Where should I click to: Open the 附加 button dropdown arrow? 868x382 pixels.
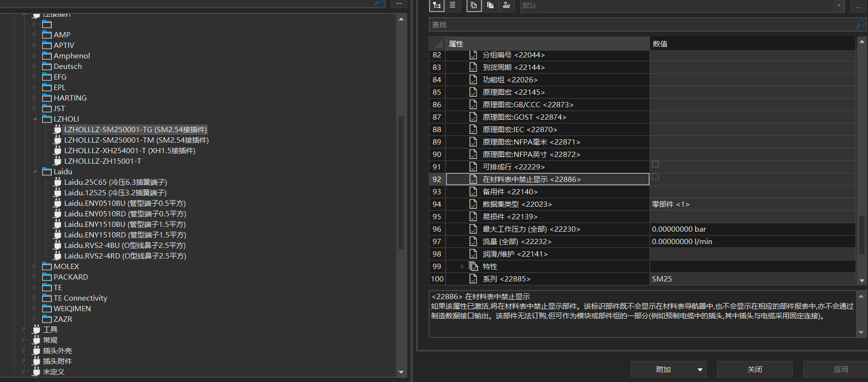coord(700,370)
